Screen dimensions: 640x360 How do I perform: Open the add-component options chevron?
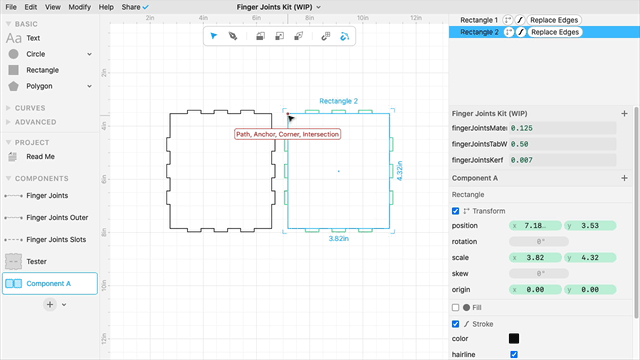(x=64, y=304)
